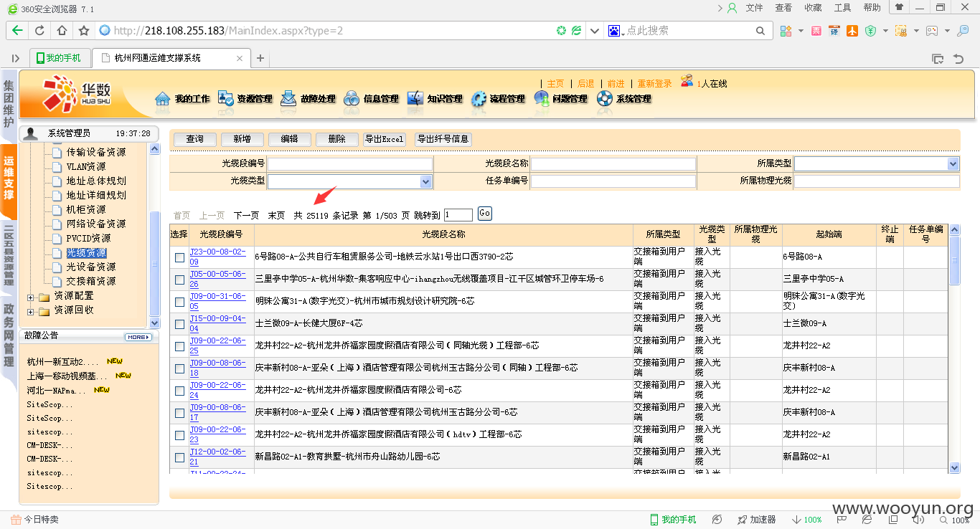
Task: Switch to 我的手机 browser tab
Action: tap(60, 58)
